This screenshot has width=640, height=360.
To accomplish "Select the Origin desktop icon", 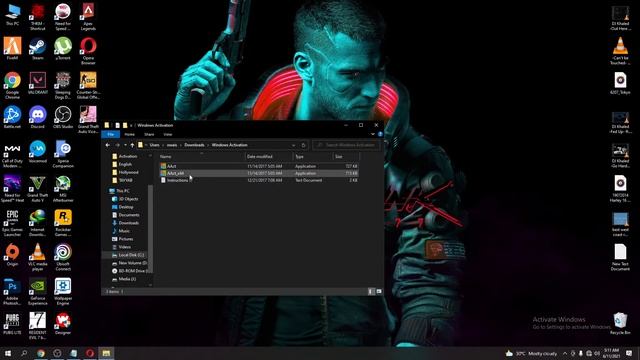I will 12,255.
